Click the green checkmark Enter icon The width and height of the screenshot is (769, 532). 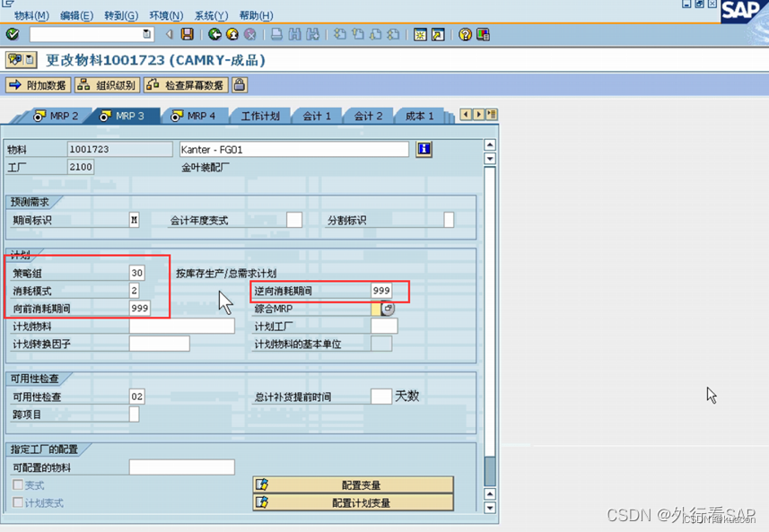click(13, 34)
